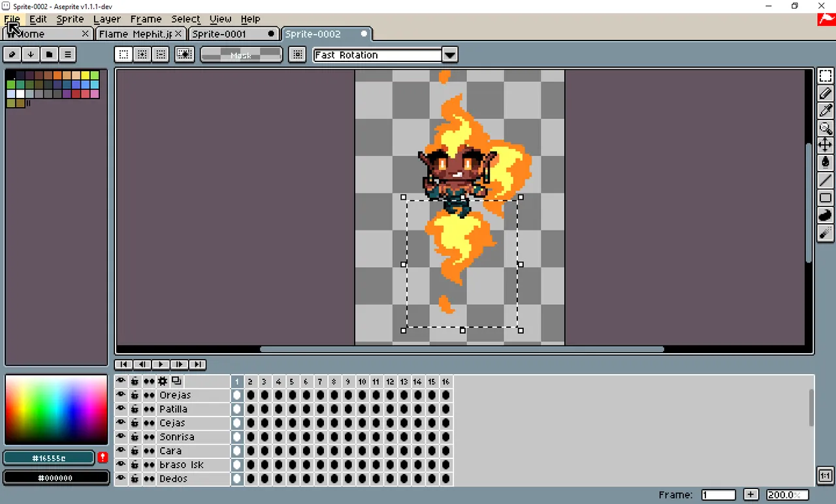Image resolution: width=836 pixels, height=504 pixels.
Task: Click the foreground color #16555c button
Action: [50, 458]
